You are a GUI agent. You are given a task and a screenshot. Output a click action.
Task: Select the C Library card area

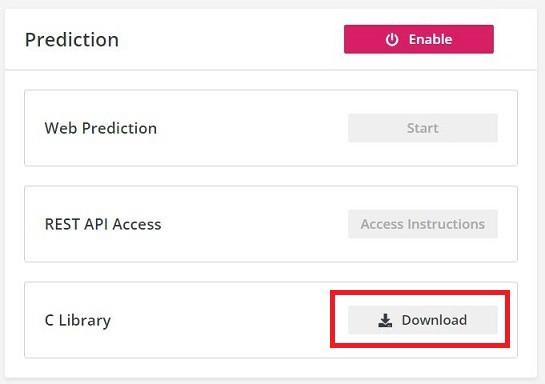click(271, 320)
